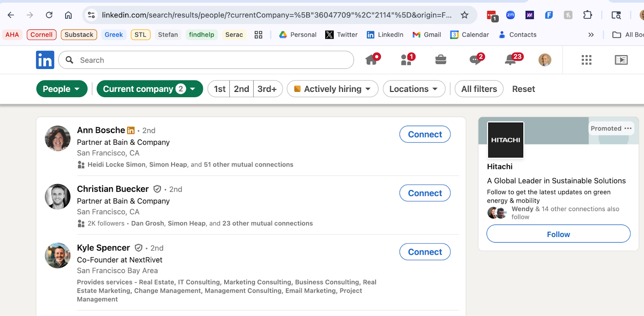
Task: Open the red extension icon with badge 1
Action: coord(492,16)
